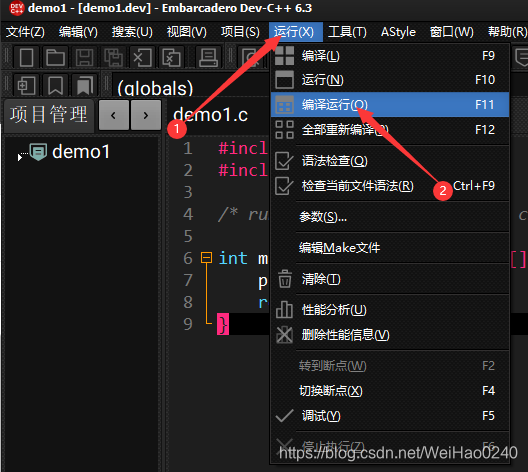This screenshot has height=472, width=528.
Task: Click the insert-snippet icon left of bookmarks
Action: 26,86
